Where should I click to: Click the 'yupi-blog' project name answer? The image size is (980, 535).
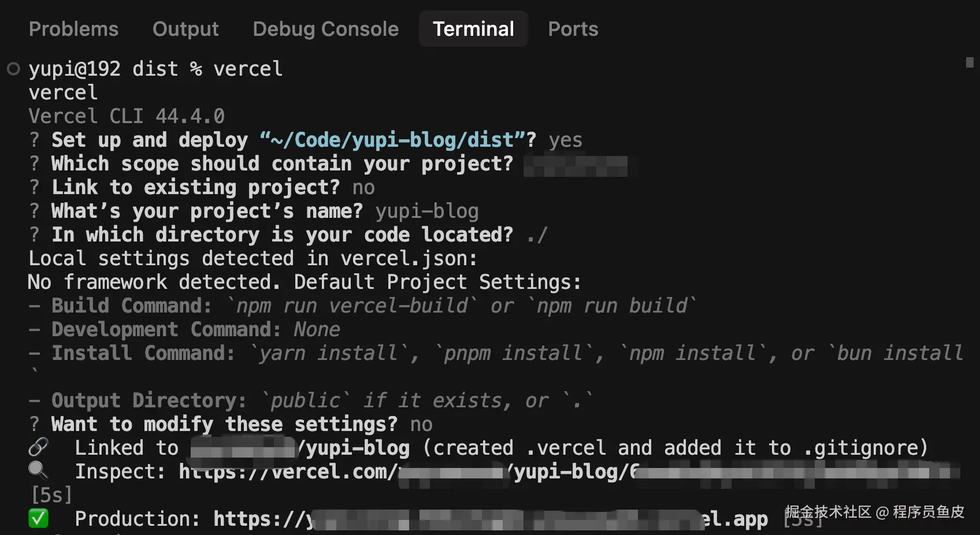point(427,211)
